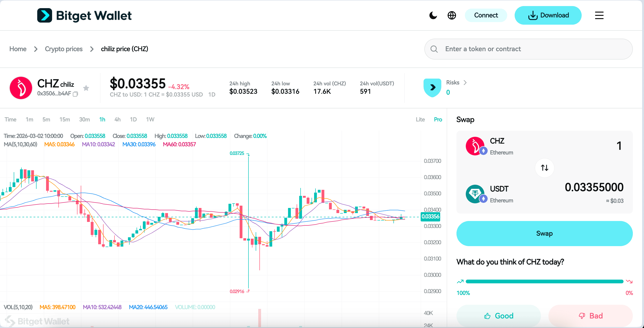Favorite CHZ using the star icon

pyautogui.click(x=86, y=88)
